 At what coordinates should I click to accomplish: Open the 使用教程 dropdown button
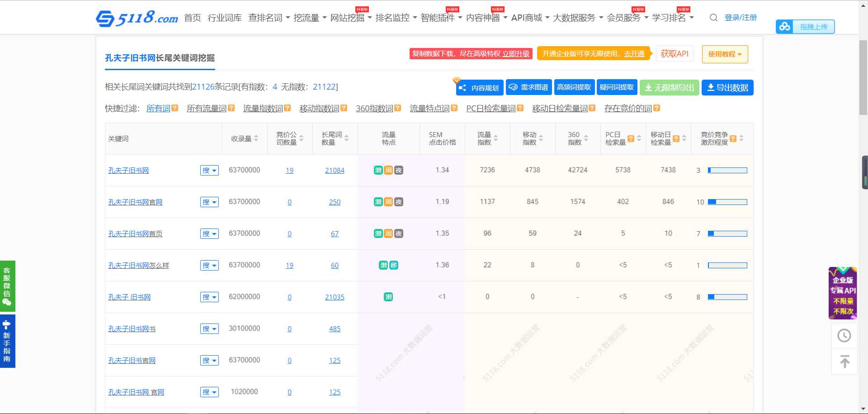click(x=725, y=54)
